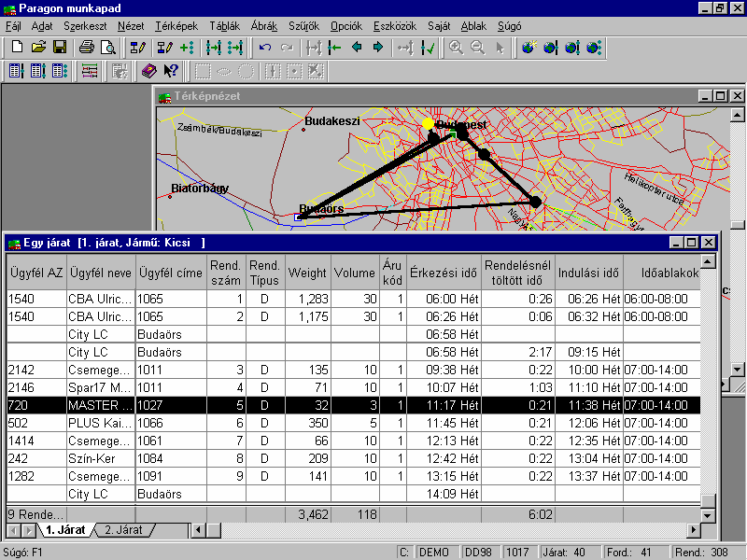Open the Táblák menu
Image resolution: width=747 pixels, height=560 pixels.
coord(224,26)
